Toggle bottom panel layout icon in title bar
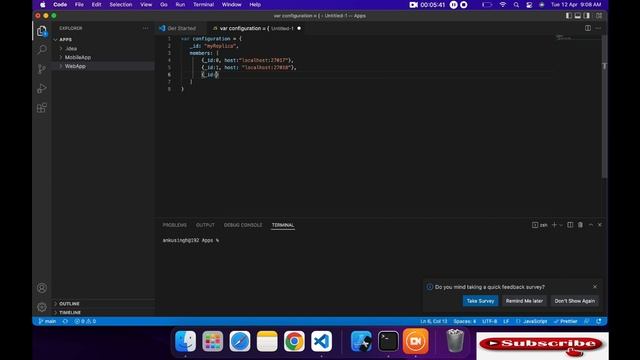The image size is (640, 360). pyautogui.click(x=578, y=16)
